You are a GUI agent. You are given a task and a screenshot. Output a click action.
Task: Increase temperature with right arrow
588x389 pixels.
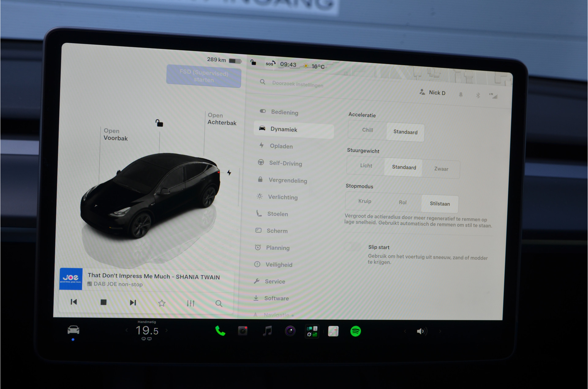(167, 330)
